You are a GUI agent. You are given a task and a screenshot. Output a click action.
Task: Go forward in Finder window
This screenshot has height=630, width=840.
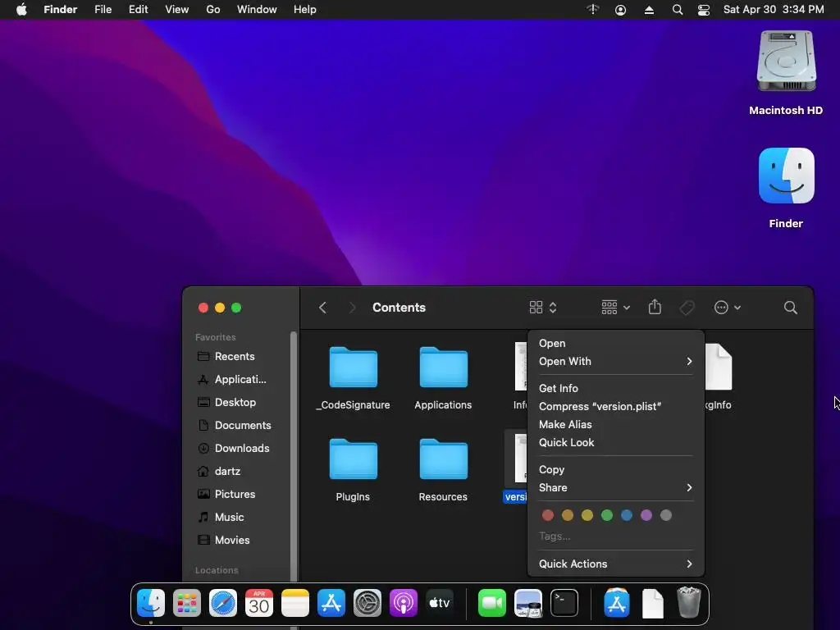click(352, 308)
